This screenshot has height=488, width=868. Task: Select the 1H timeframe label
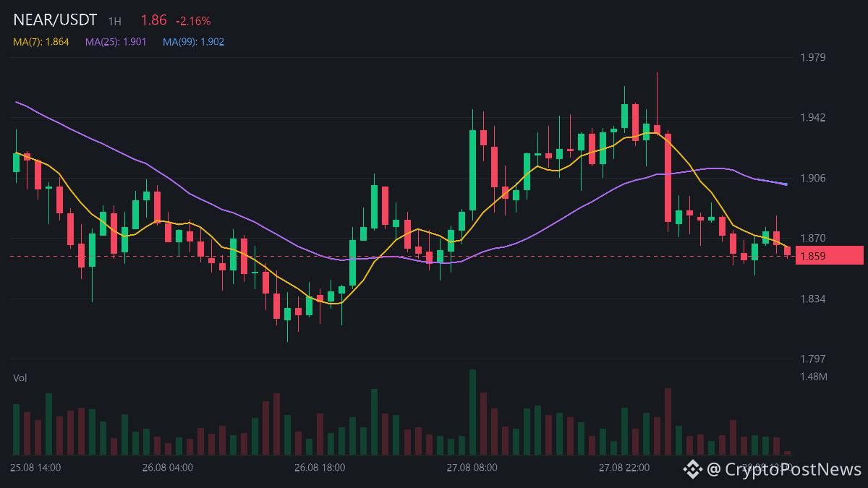(114, 22)
